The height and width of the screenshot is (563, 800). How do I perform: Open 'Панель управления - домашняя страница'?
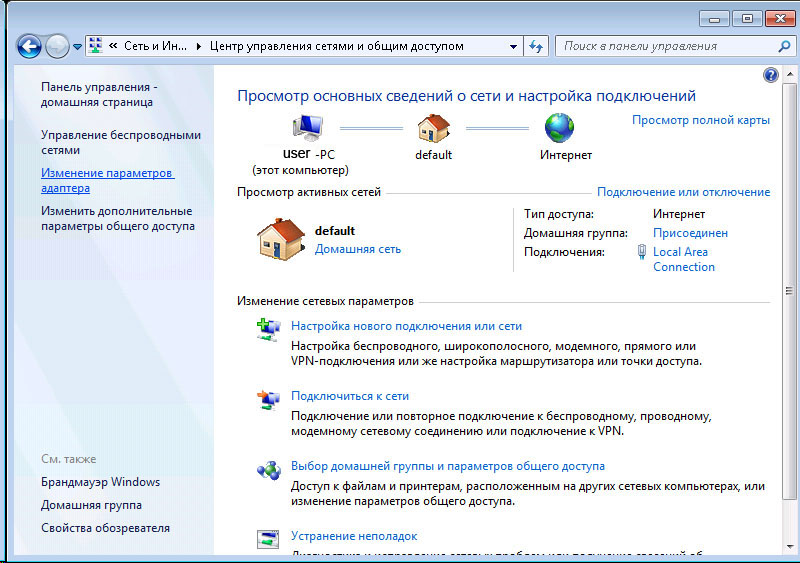(x=99, y=94)
